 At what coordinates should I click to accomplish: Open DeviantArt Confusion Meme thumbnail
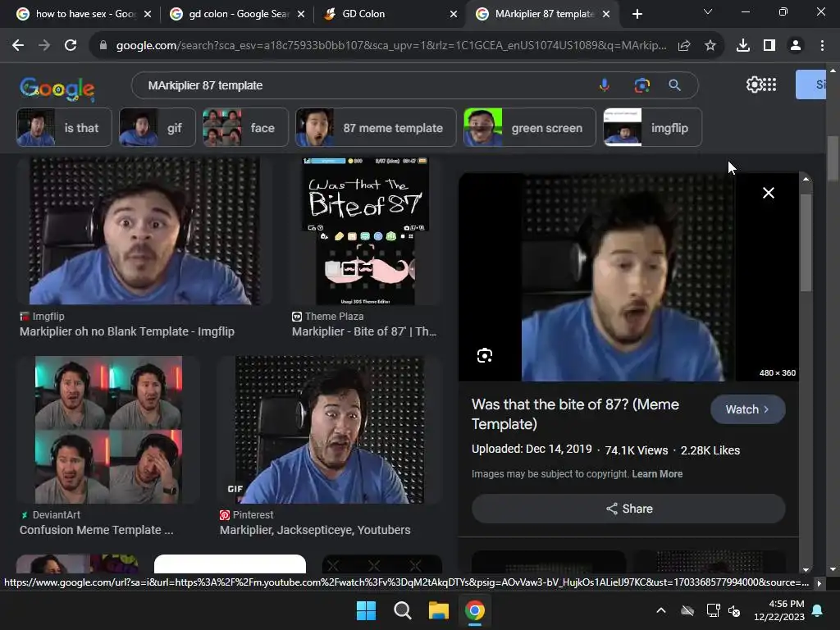tap(109, 430)
